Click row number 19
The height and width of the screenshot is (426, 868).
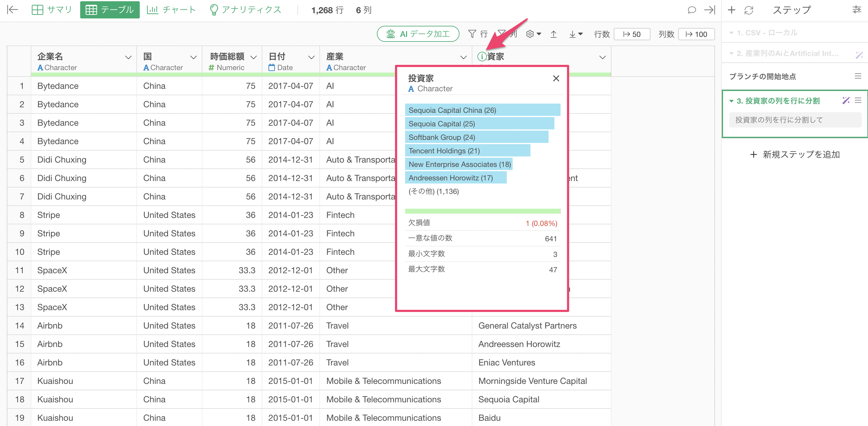point(20,418)
